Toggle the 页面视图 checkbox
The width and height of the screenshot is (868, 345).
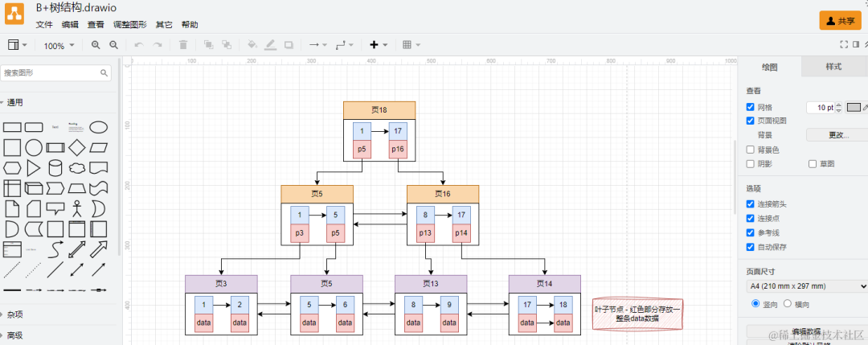click(x=750, y=120)
